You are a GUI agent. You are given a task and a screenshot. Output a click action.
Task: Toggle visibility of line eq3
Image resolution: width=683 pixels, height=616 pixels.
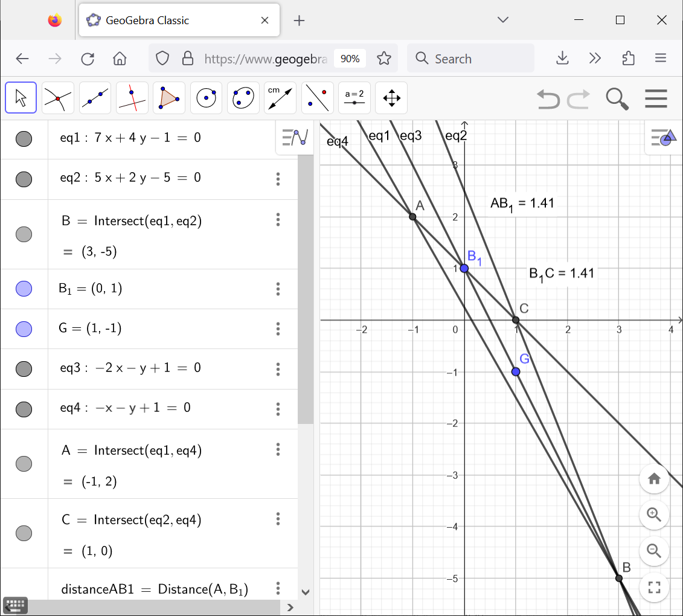(24, 368)
